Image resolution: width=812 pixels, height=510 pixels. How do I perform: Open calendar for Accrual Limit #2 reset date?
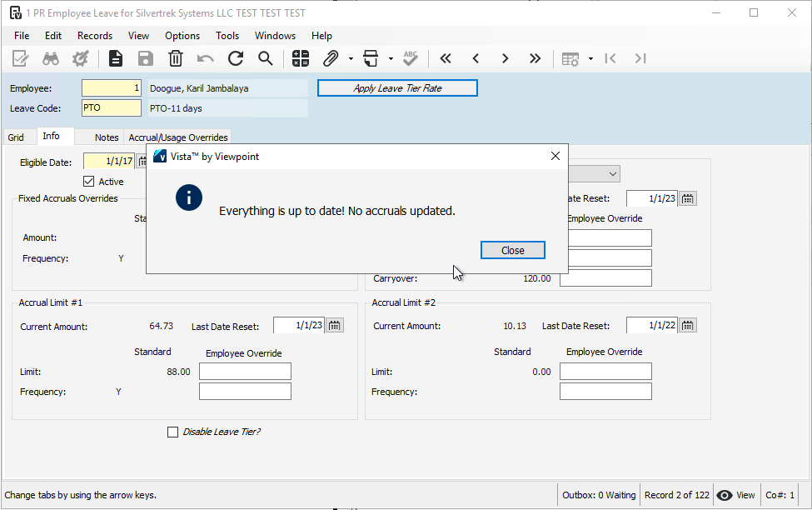click(687, 326)
